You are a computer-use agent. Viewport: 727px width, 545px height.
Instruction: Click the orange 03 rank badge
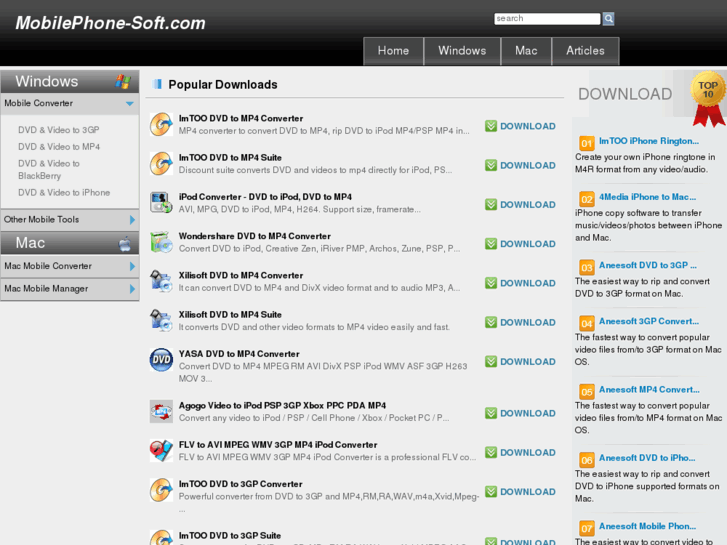[587, 267]
